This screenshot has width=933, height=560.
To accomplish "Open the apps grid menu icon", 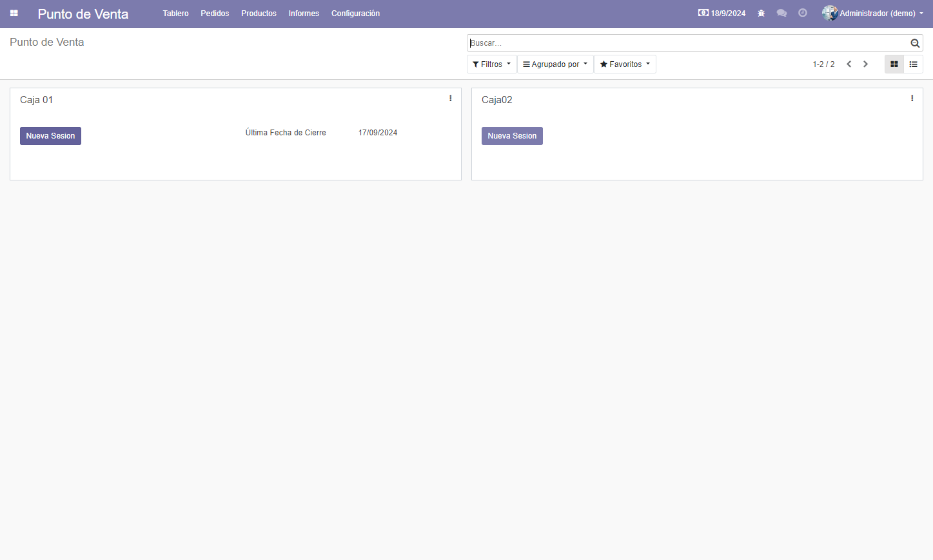I will [14, 14].
